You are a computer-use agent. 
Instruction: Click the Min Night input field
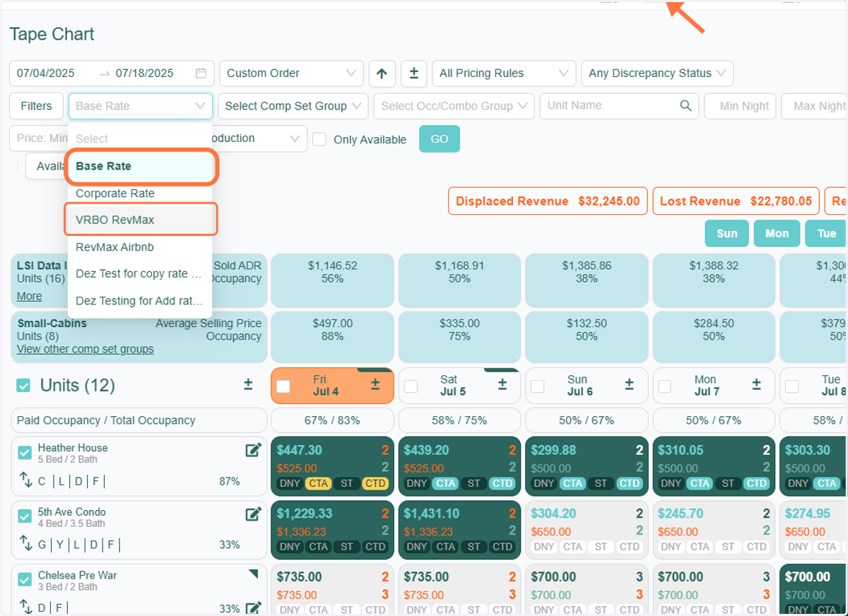pyautogui.click(x=741, y=106)
